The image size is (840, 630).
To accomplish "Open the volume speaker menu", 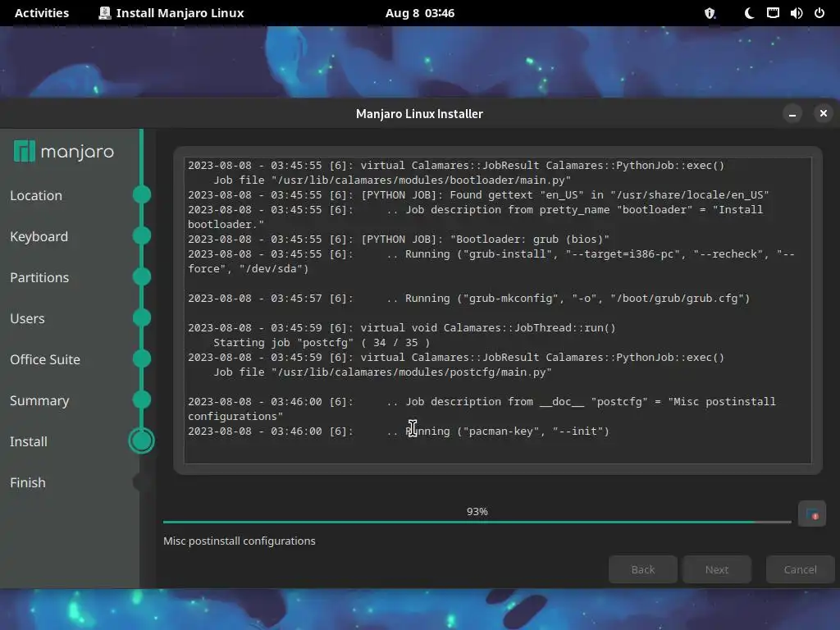I will 796,13.
